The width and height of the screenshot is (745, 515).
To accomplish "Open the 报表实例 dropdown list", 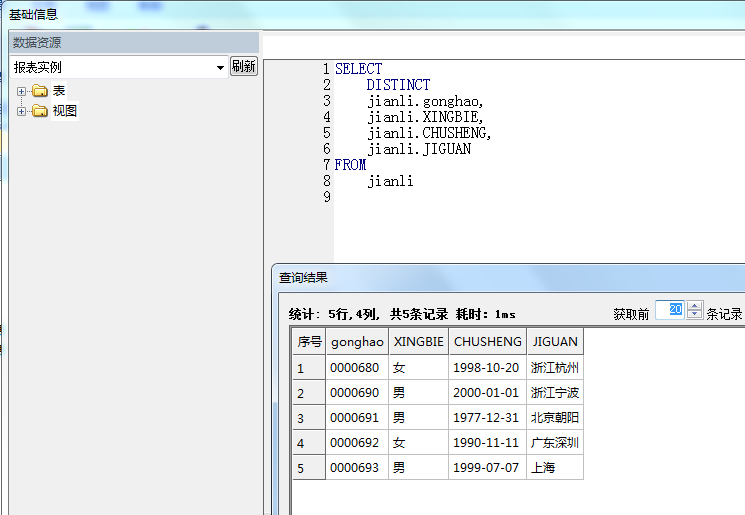I will pyautogui.click(x=220, y=67).
